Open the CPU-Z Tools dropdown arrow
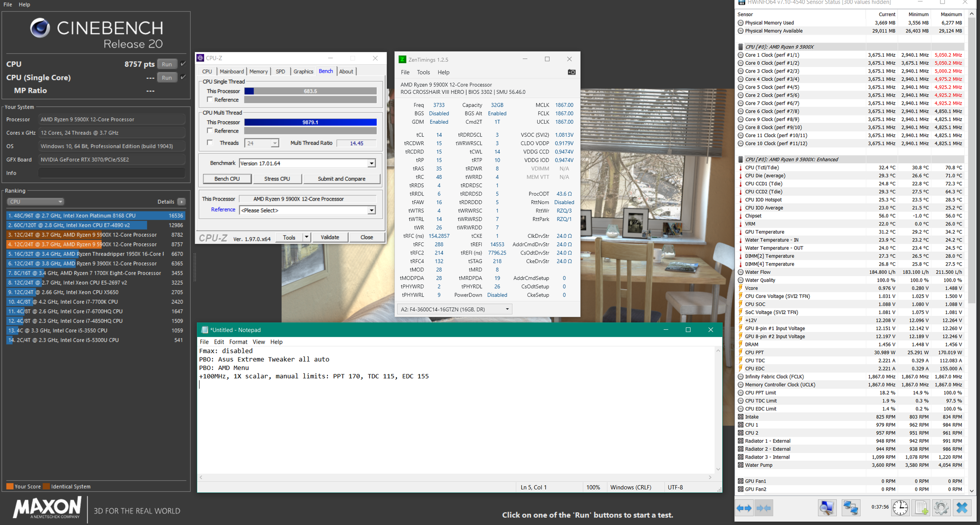 pyautogui.click(x=306, y=237)
